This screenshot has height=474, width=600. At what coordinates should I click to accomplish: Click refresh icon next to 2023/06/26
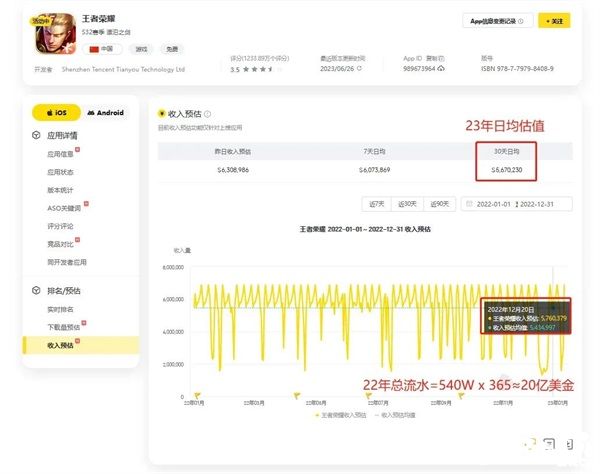tap(359, 68)
